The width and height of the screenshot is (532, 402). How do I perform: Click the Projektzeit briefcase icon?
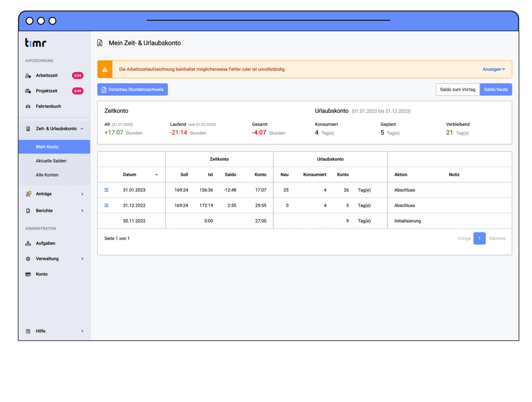coord(28,91)
